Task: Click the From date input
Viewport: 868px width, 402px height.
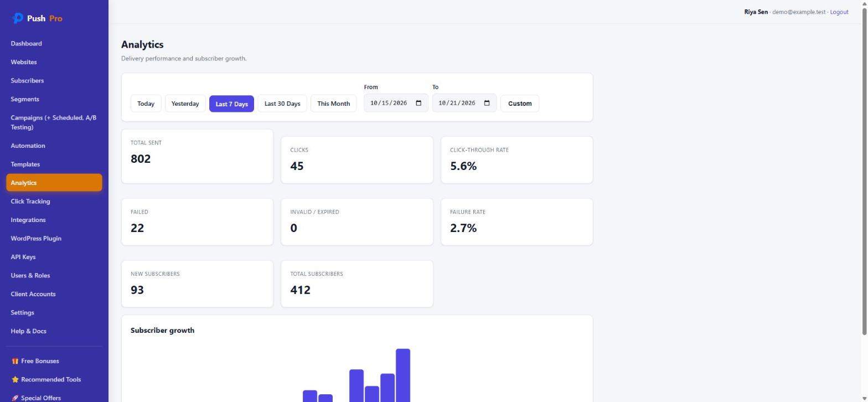Action: click(396, 103)
